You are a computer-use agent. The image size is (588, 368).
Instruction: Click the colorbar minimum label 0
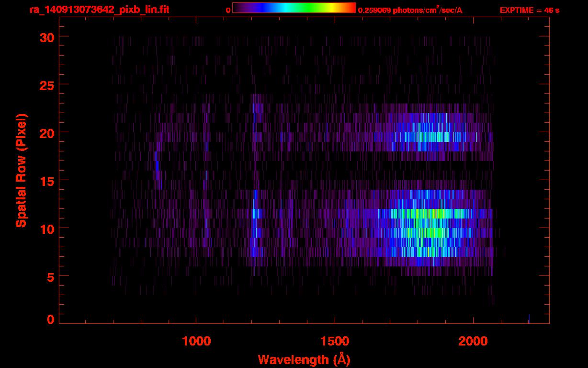[x=228, y=10]
